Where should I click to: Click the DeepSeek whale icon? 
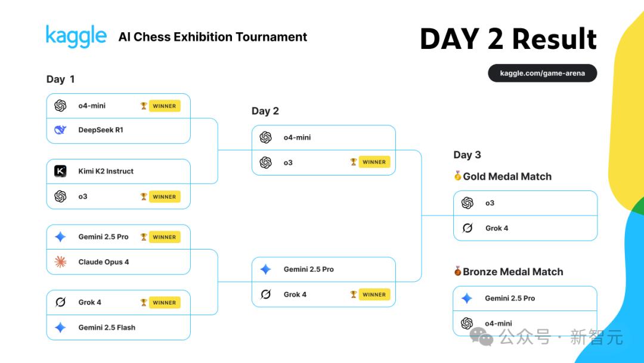tap(60, 130)
